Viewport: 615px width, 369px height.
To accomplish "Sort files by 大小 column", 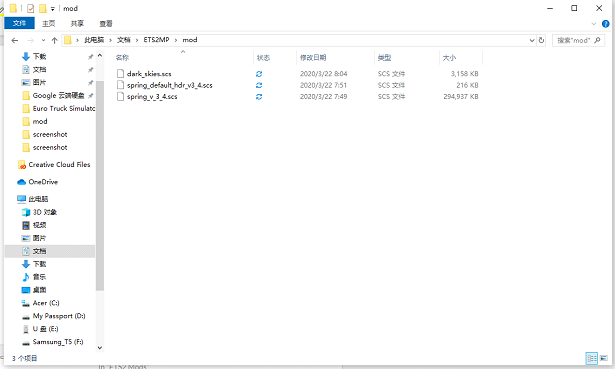I will [x=449, y=58].
